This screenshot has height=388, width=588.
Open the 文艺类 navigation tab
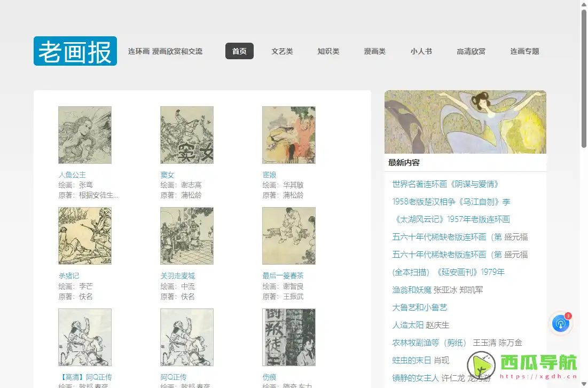282,51
